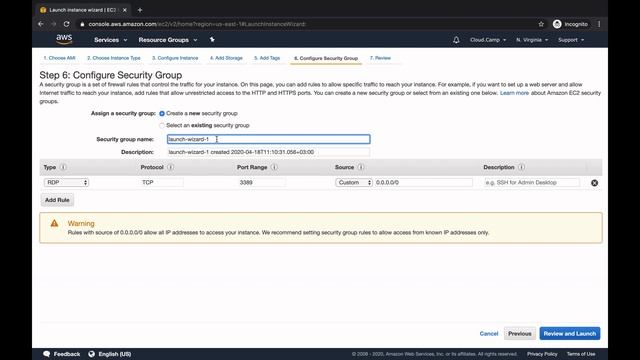Open the Learn more link

pyautogui.click(x=514, y=93)
